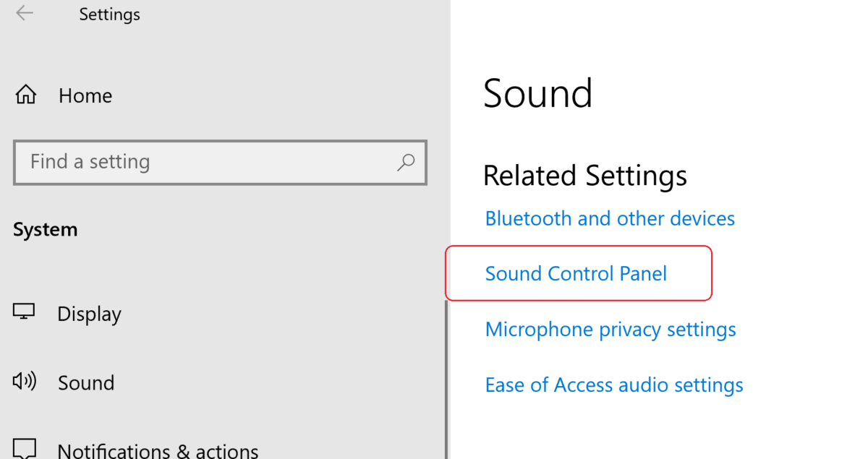Image resolution: width=868 pixels, height=459 pixels.
Task: Click the System section label
Action: coord(46,229)
